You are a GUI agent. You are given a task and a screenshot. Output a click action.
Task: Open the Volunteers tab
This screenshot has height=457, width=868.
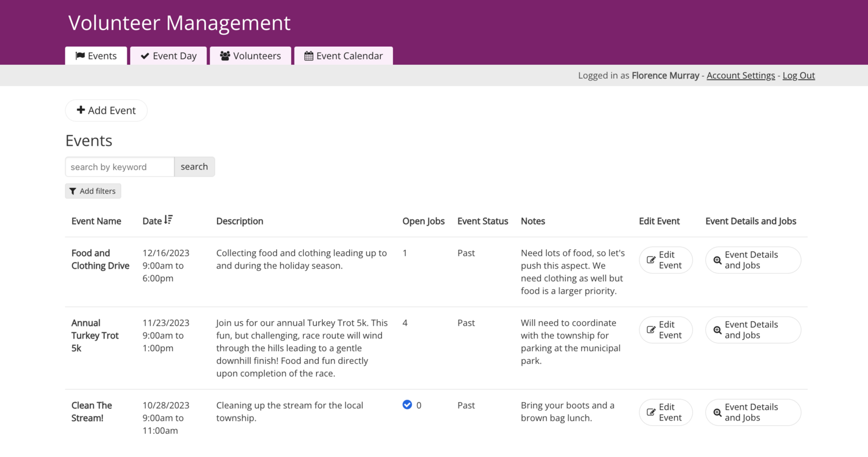click(250, 56)
